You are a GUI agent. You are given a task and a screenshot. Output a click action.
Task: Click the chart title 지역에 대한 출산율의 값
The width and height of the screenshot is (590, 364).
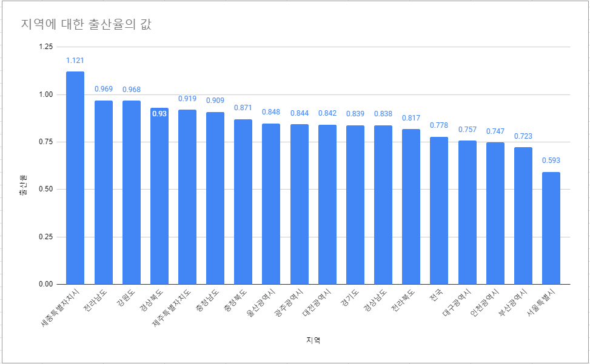86,25
